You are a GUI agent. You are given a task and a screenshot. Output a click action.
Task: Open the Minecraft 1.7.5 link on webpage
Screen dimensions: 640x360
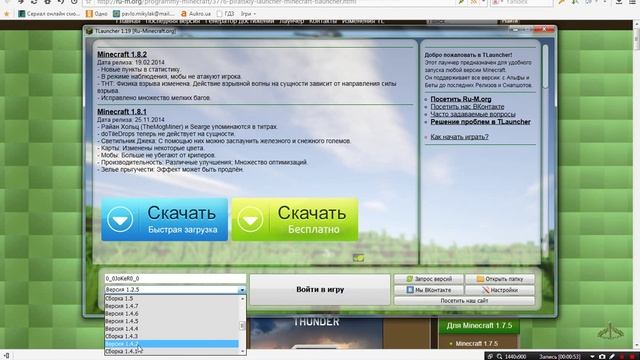tap(476, 344)
